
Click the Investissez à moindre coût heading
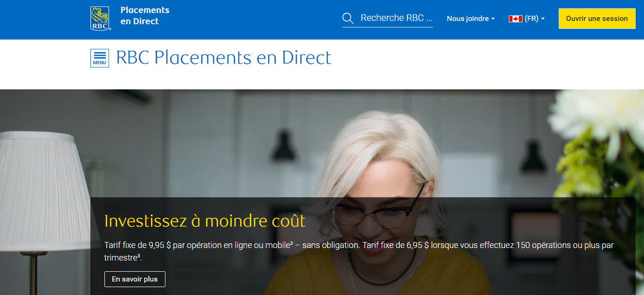coord(205,221)
